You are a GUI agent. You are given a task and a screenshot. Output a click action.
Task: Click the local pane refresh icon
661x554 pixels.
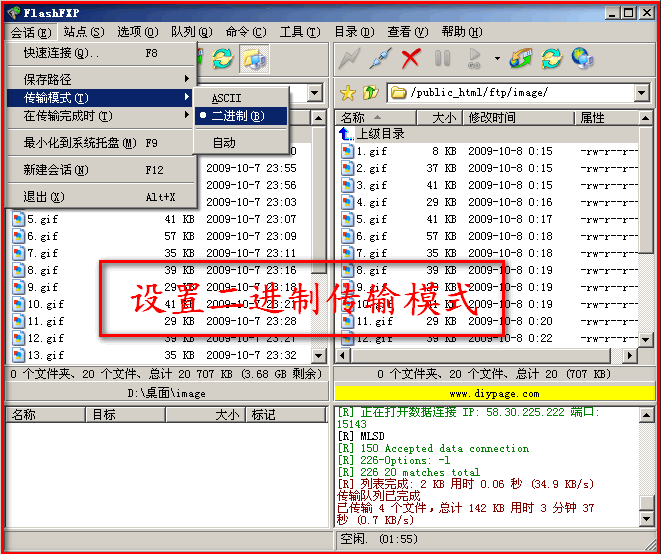tap(223, 58)
